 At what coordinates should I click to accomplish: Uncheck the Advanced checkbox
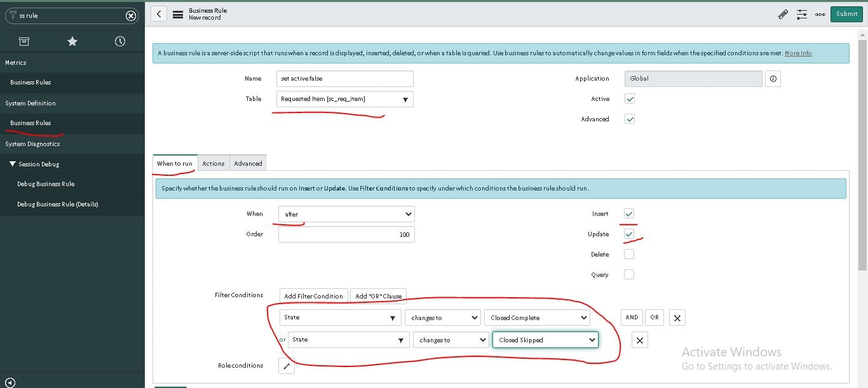pos(629,119)
